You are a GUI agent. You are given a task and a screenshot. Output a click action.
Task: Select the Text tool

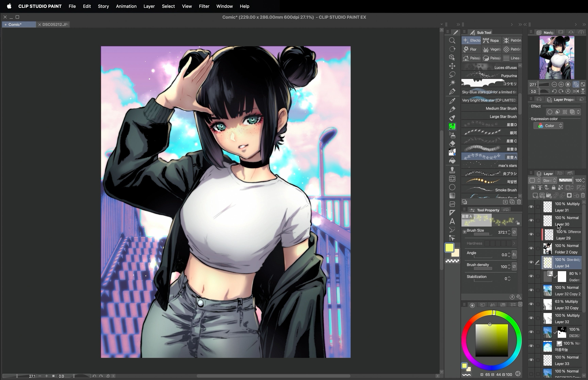click(x=452, y=221)
